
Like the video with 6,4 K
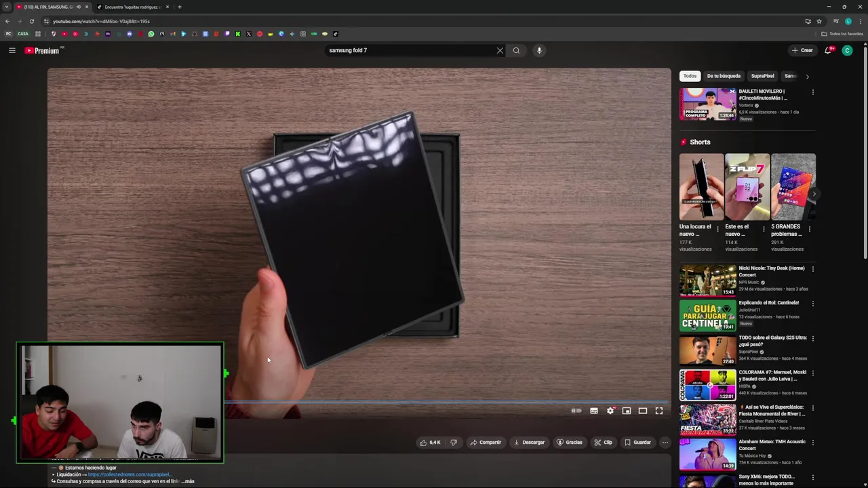point(430,443)
